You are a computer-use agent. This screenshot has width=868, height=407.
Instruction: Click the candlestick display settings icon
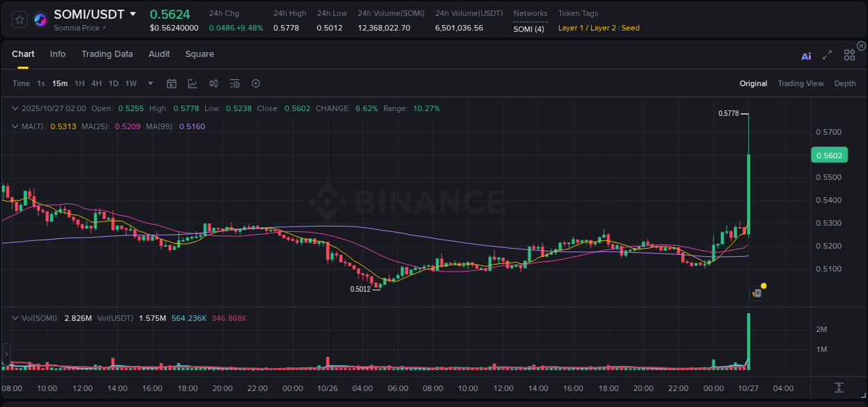(x=213, y=83)
